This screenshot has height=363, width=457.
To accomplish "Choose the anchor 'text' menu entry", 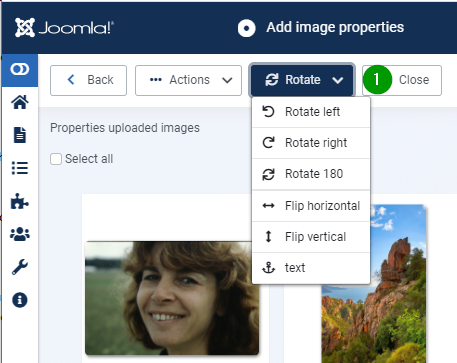I will tap(311, 268).
